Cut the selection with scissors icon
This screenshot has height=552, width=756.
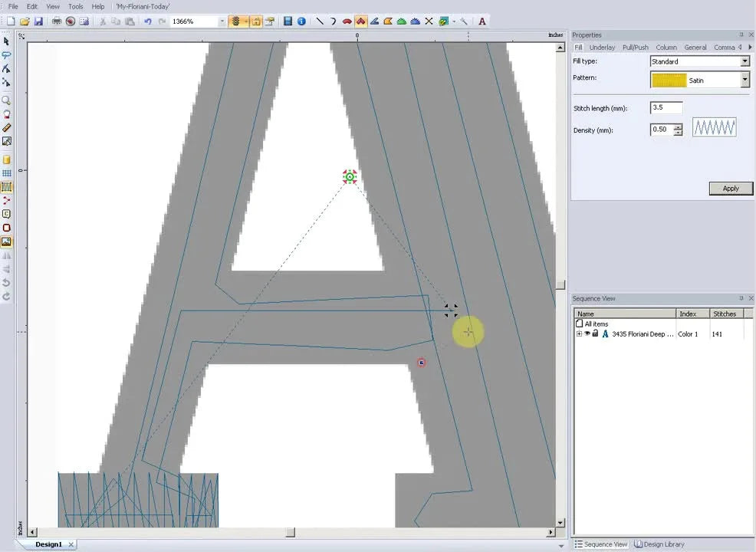pos(102,21)
